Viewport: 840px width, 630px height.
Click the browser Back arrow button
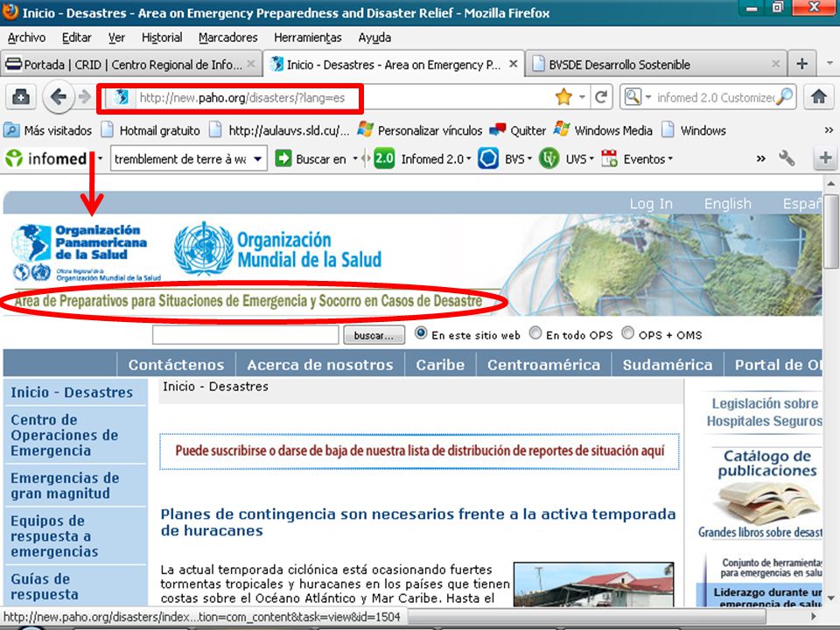[58, 97]
